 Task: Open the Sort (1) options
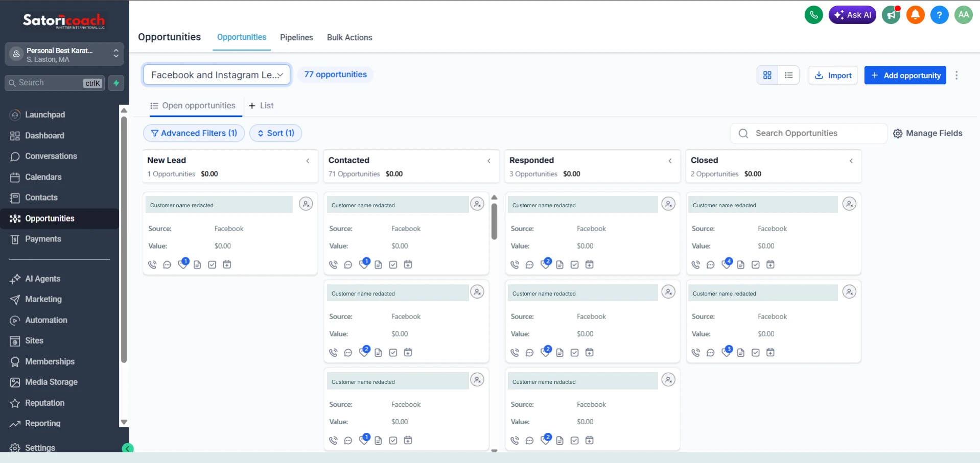(x=275, y=133)
